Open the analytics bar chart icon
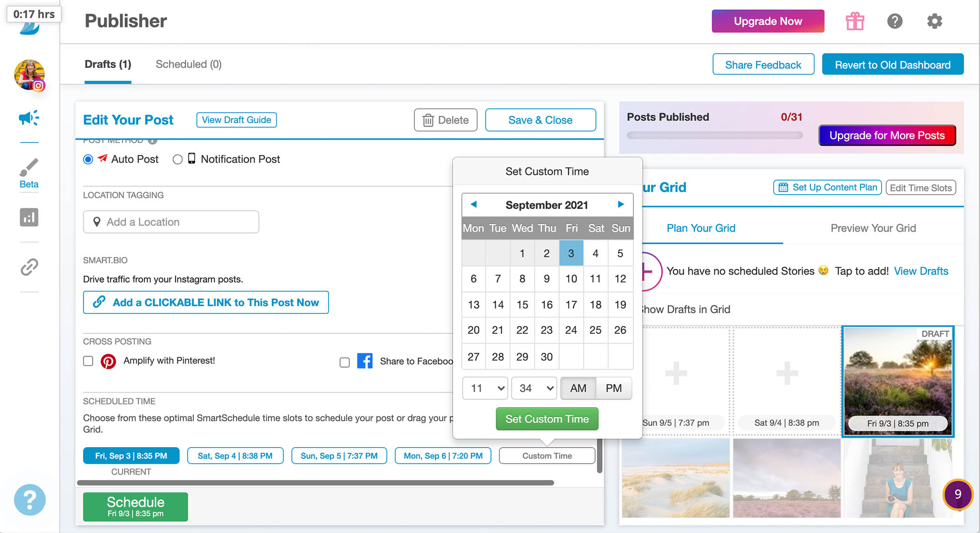Image resolution: width=980 pixels, height=533 pixels. (29, 217)
